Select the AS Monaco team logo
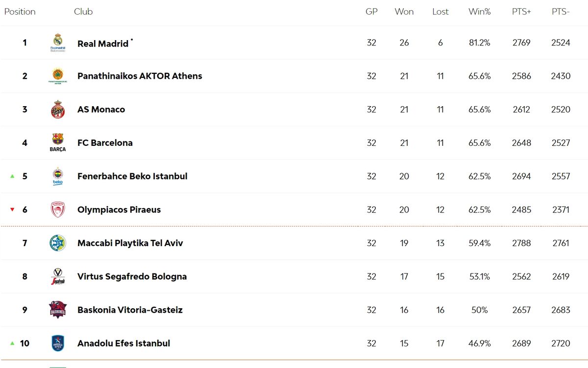The image size is (588, 368). click(58, 109)
